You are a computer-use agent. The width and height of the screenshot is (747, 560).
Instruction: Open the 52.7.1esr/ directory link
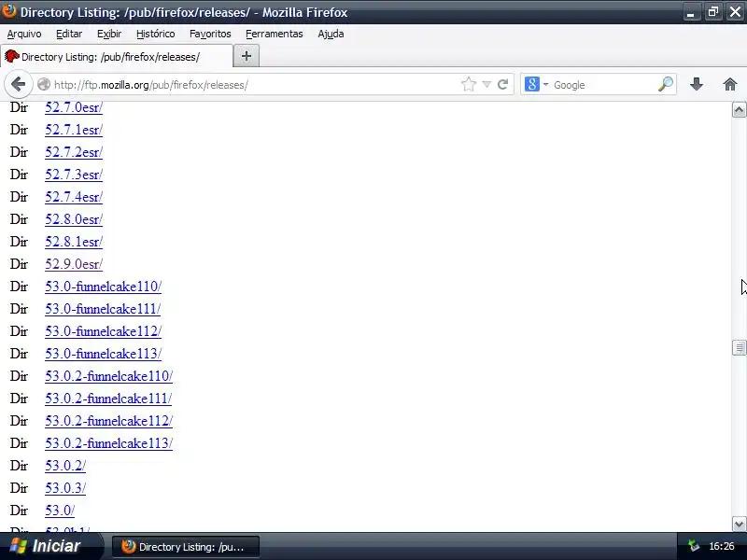click(x=74, y=130)
